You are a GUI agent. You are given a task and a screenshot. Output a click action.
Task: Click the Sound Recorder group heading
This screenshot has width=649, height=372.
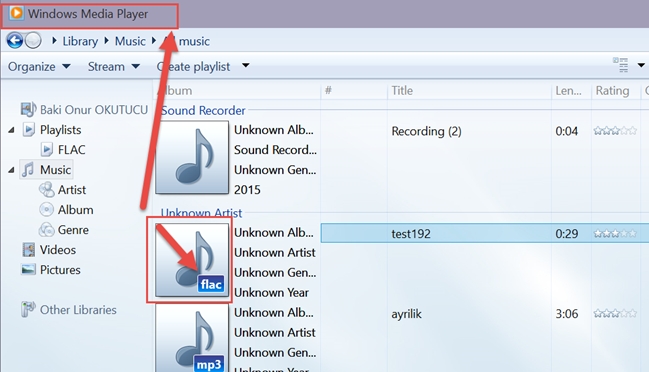[x=203, y=110]
